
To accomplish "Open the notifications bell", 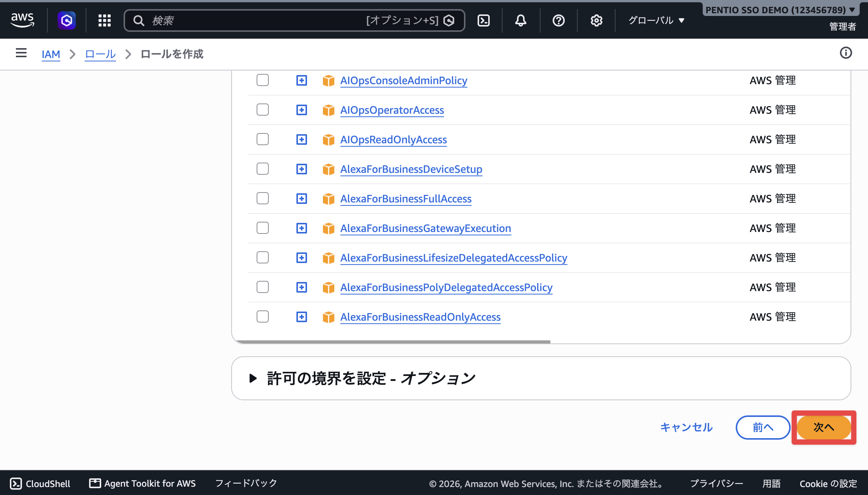I will pyautogui.click(x=521, y=20).
